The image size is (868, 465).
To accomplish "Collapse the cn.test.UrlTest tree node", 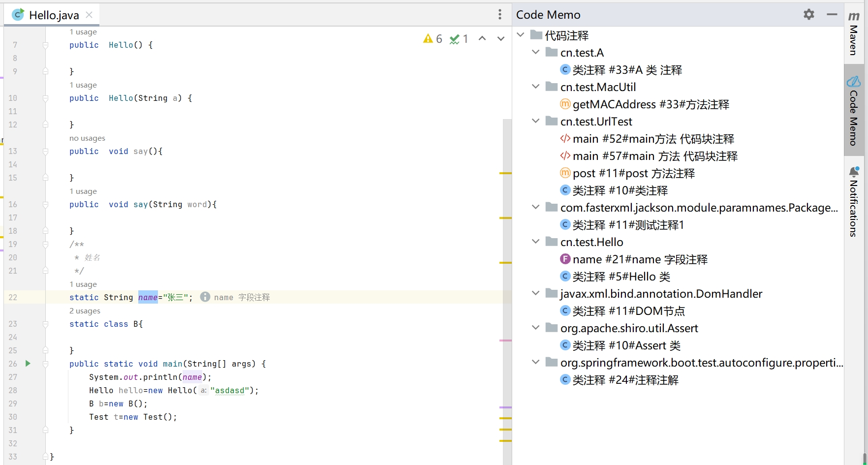I will (535, 121).
